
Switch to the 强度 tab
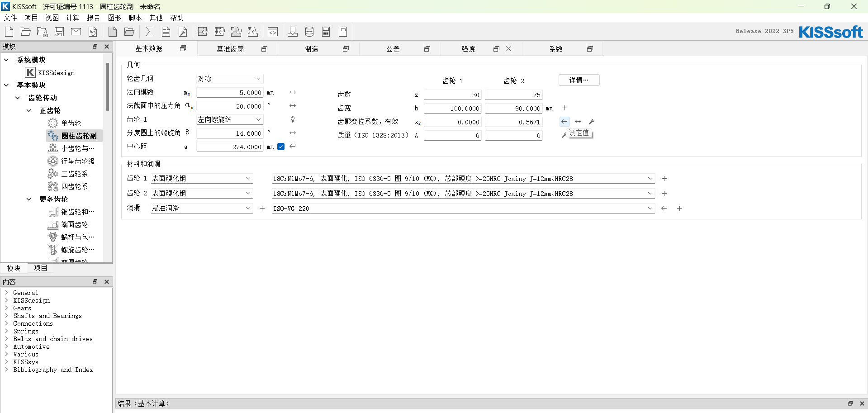[x=469, y=49]
